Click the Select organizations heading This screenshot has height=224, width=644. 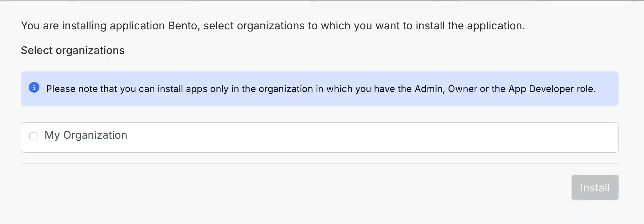[72, 50]
